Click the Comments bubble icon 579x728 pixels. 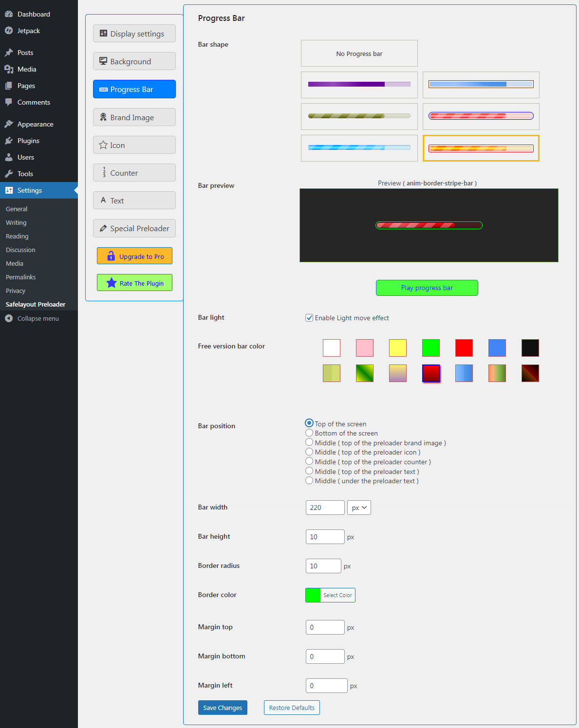9,102
